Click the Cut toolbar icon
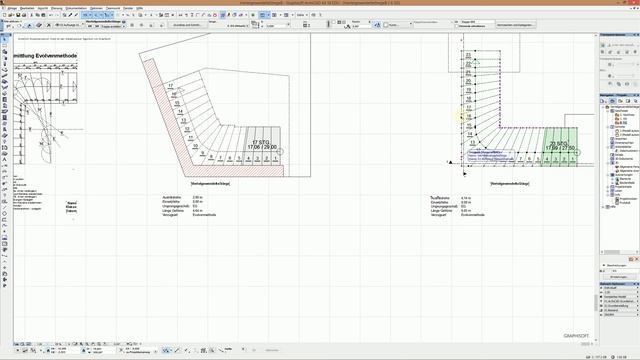Image resolution: width=640 pixels, height=360 pixels. 31,15
